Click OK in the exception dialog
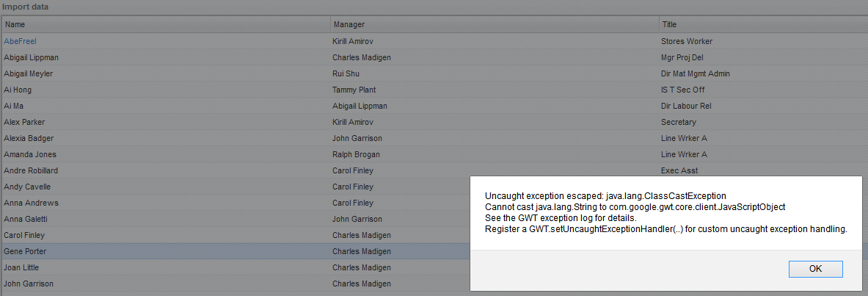This screenshot has width=868, height=296. (x=815, y=269)
